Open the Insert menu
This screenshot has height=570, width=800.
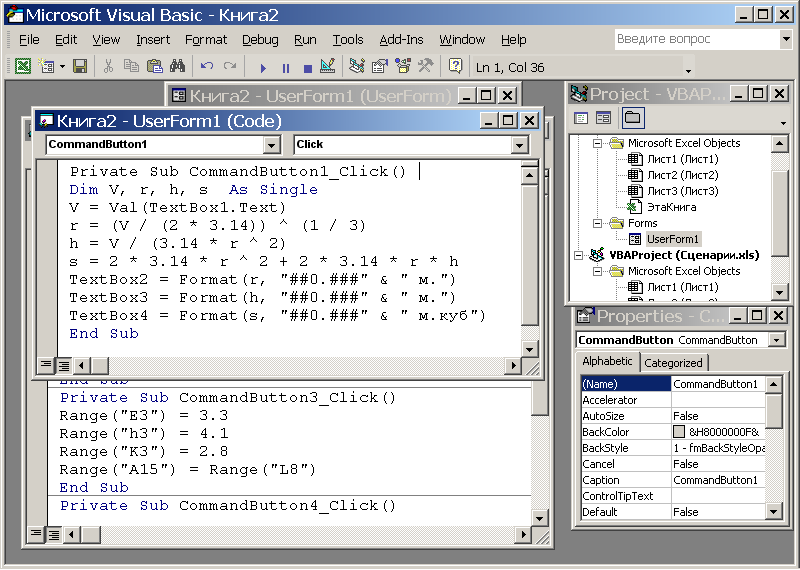coord(153,40)
